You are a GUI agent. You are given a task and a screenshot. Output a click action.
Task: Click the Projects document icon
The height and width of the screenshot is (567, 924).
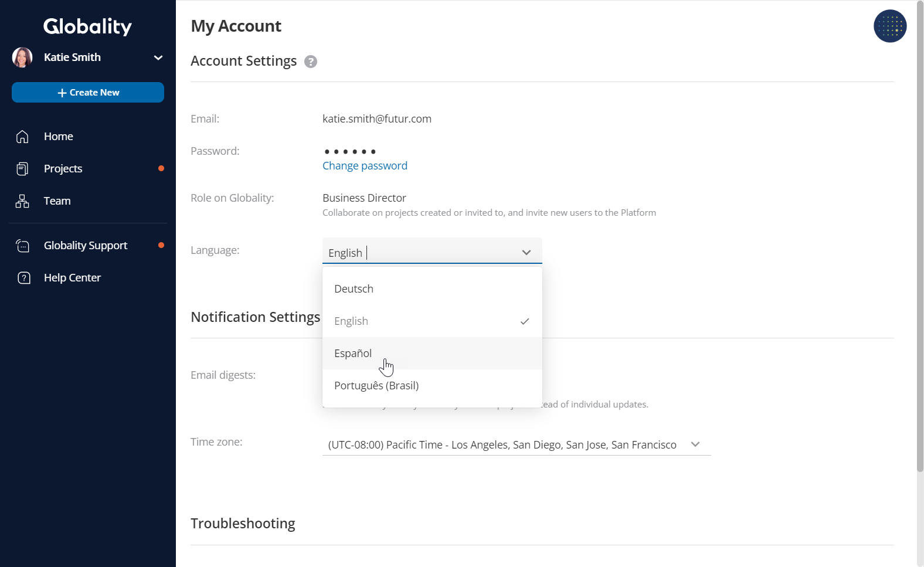click(x=22, y=169)
